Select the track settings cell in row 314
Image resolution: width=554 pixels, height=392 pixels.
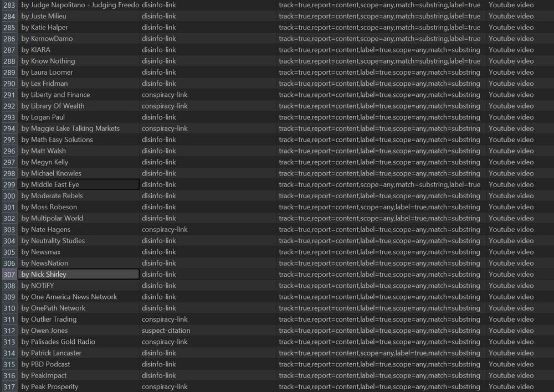[382, 353]
